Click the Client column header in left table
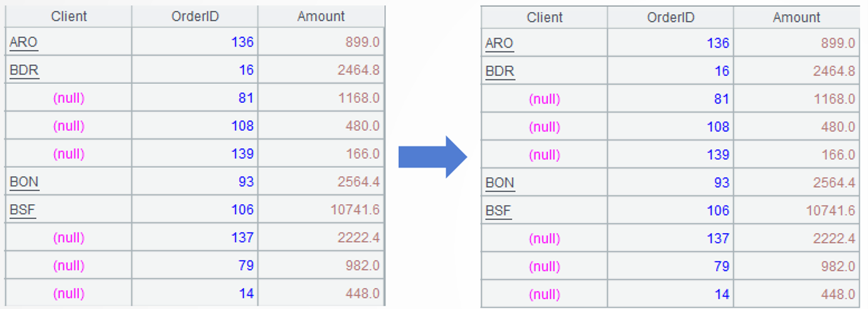Viewport: 868px width, 309px height. point(69,16)
